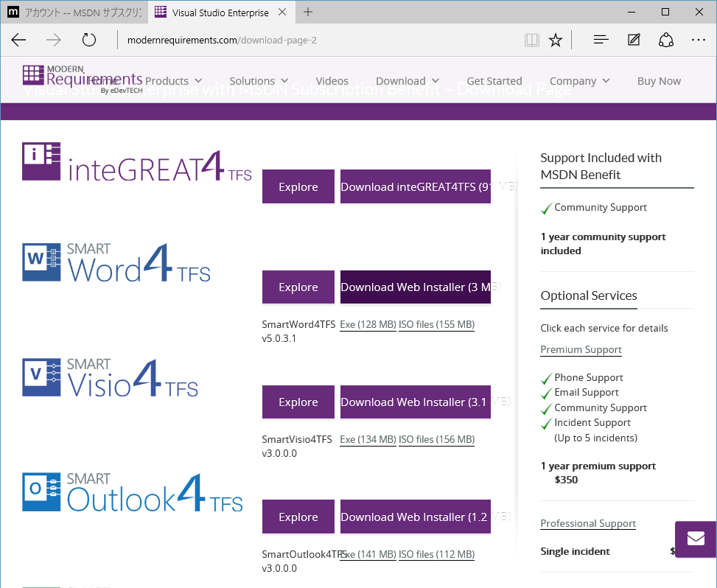Expand the Solutions menu
717x588 pixels.
(259, 81)
